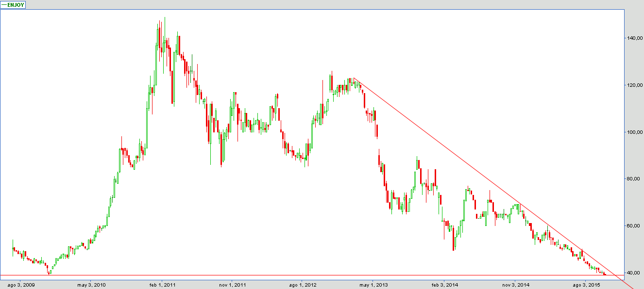Click the nov 1, 2011 date label

click(233, 285)
